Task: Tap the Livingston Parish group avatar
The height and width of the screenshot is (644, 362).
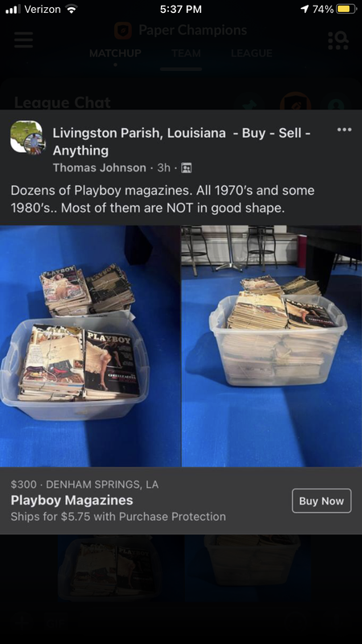Action: pos(27,138)
